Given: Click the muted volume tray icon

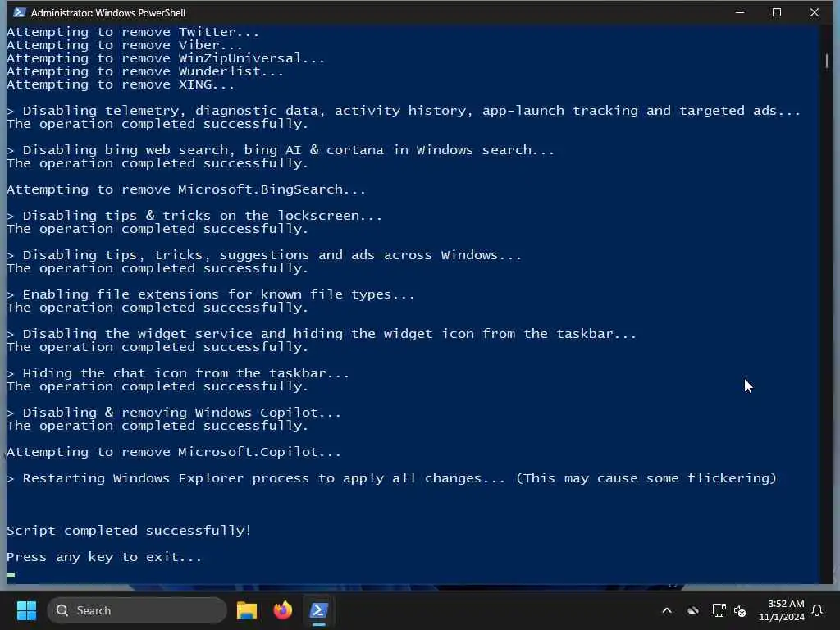Looking at the screenshot, I should pos(740,610).
